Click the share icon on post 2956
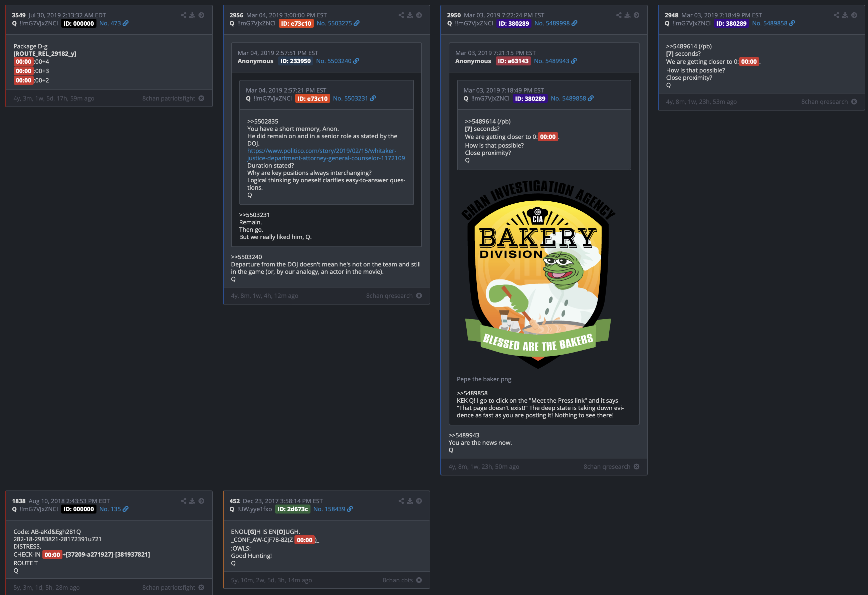 401,15
